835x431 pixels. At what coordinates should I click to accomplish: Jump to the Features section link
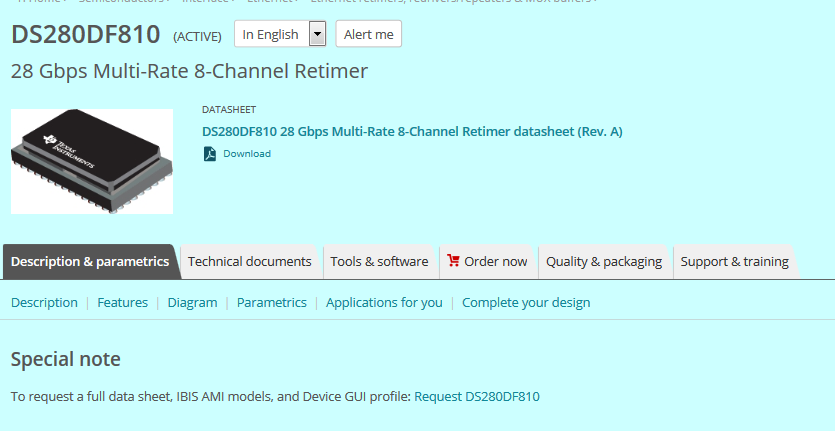point(122,302)
